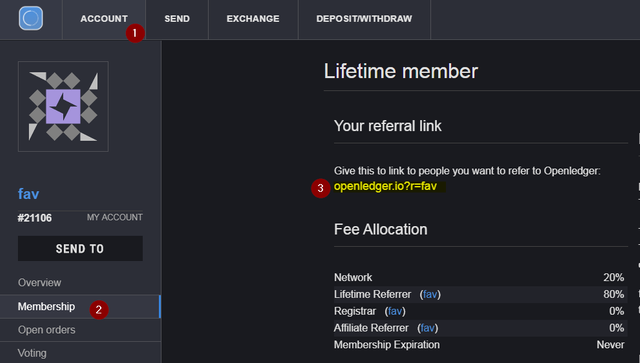The height and width of the screenshot is (363, 640).
Task: Click the red step 3 marker
Action: pyautogui.click(x=320, y=188)
